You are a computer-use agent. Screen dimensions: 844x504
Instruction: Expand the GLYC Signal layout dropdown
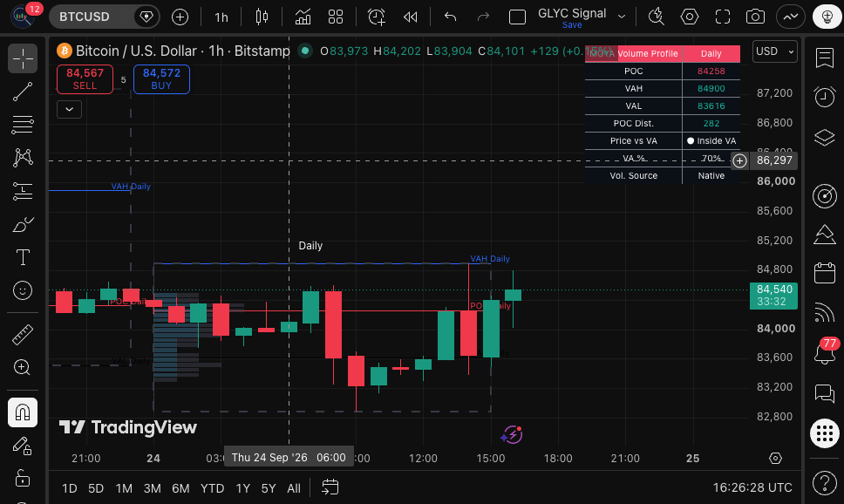coord(621,17)
